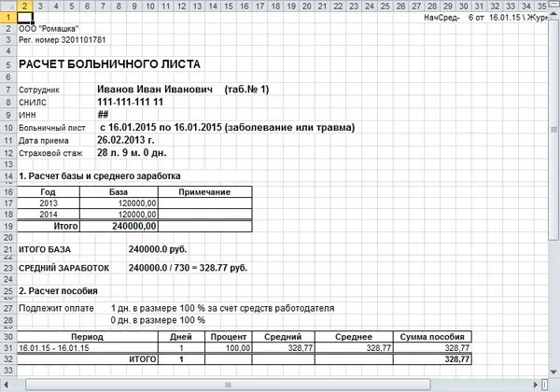The image size is (560, 392).
Task: Click the 'Сумма пособия' column header cell
Action: [432, 337]
